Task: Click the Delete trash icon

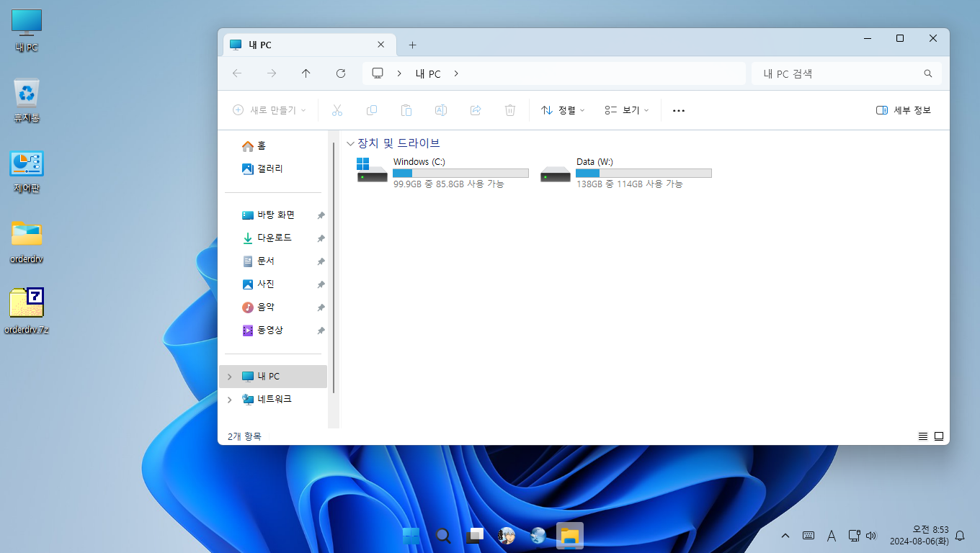Action: point(510,110)
